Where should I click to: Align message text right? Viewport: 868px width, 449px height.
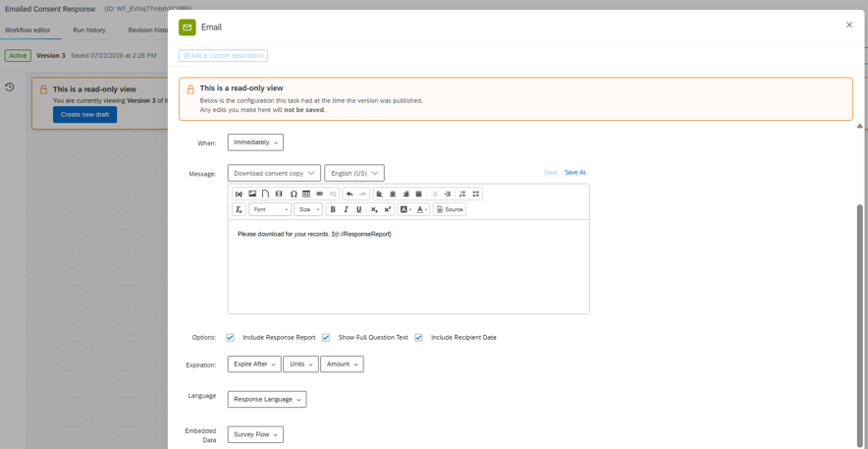(406, 194)
